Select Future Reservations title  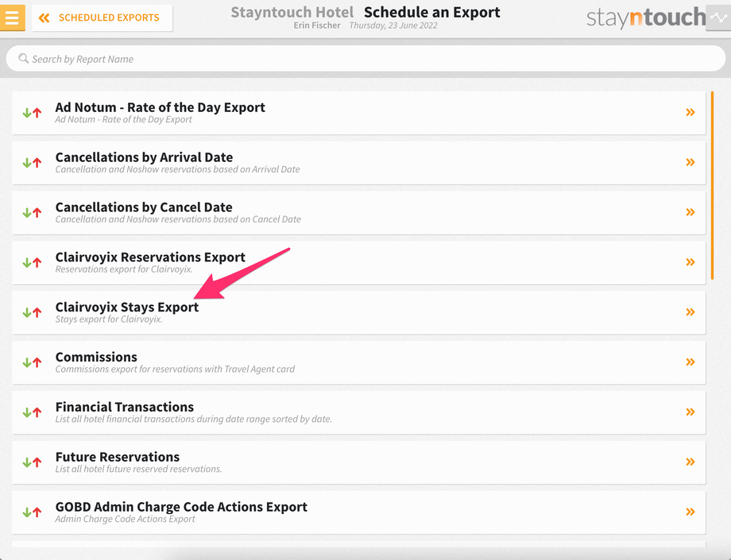118,457
